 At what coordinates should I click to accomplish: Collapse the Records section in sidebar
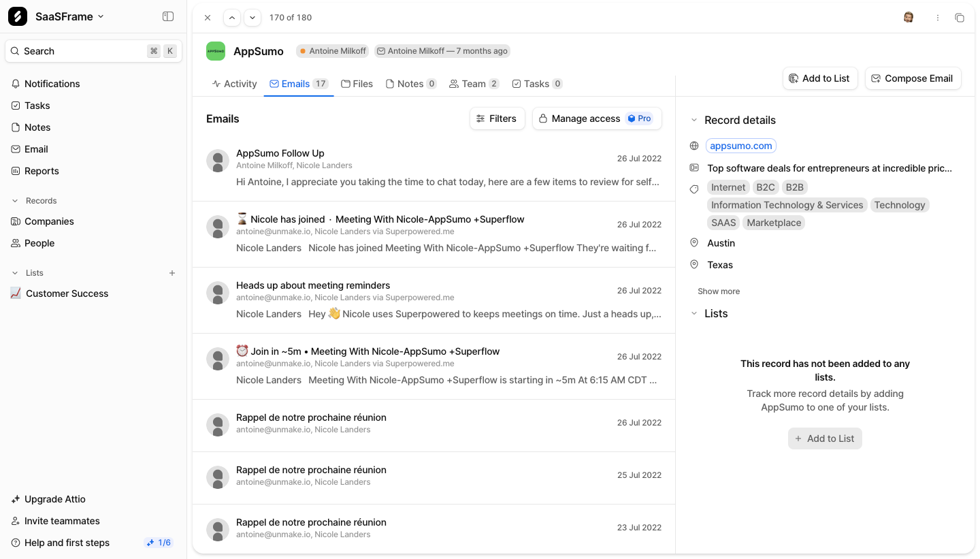click(15, 201)
